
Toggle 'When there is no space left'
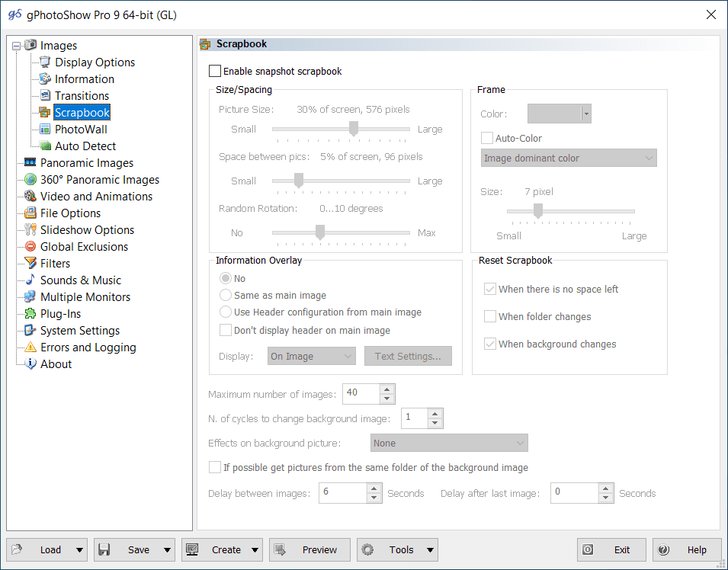click(490, 289)
